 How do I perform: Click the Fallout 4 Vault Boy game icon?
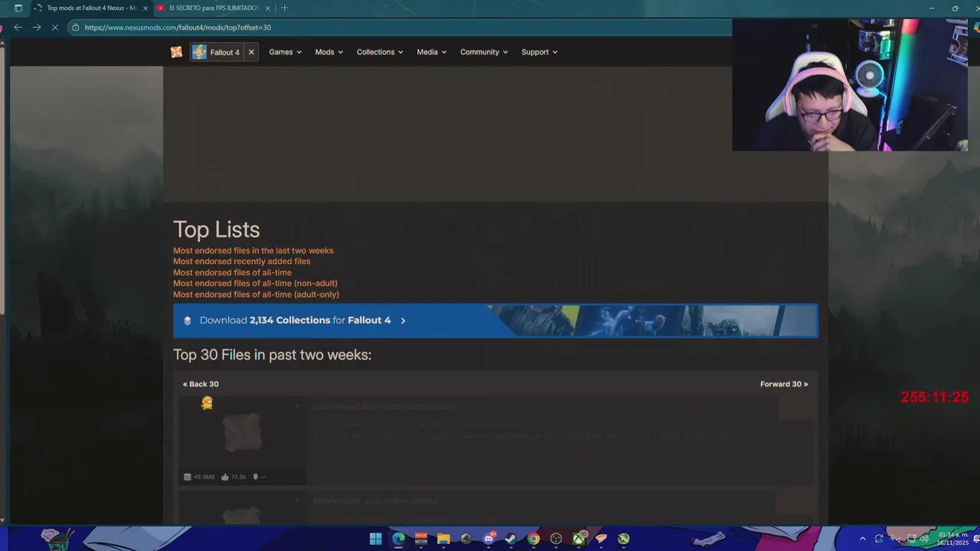[199, 52]
